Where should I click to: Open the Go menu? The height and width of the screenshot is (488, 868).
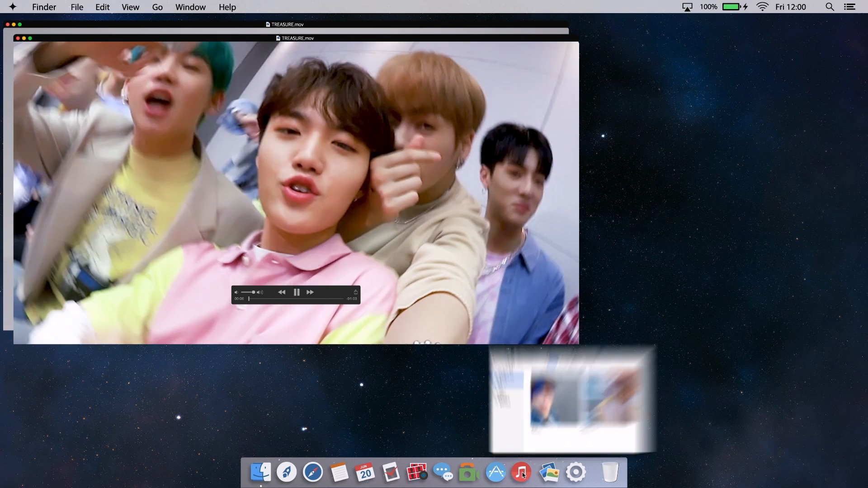(x=157, y=7)
